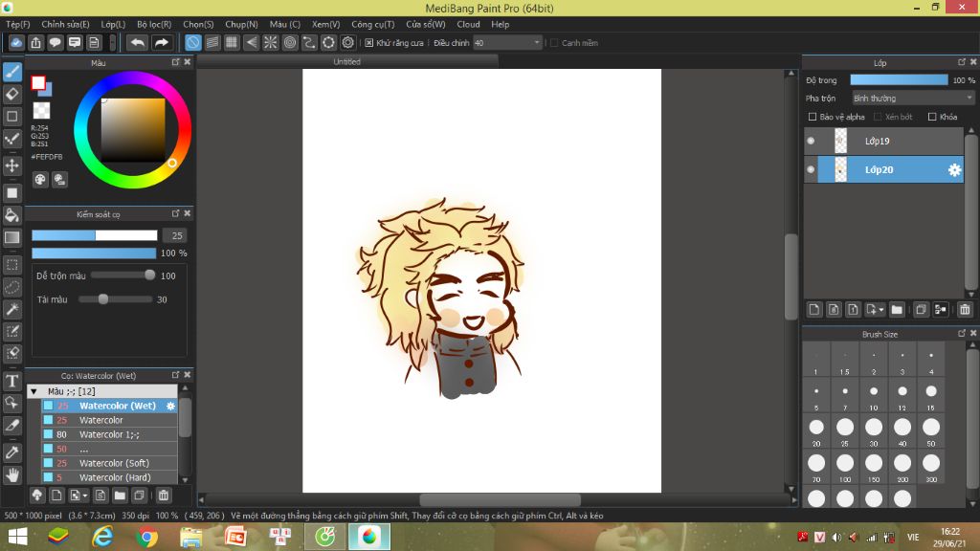Click the foreground color swatch
The image size is (980, 551).
pyautogui.click(x=38, y=82)
